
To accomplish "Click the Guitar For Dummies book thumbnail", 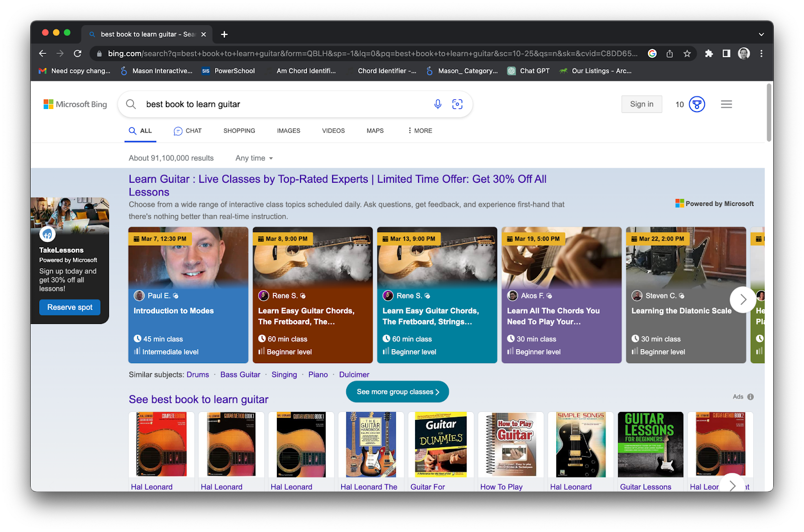I will pyautogui.click(x=441, y=445).
